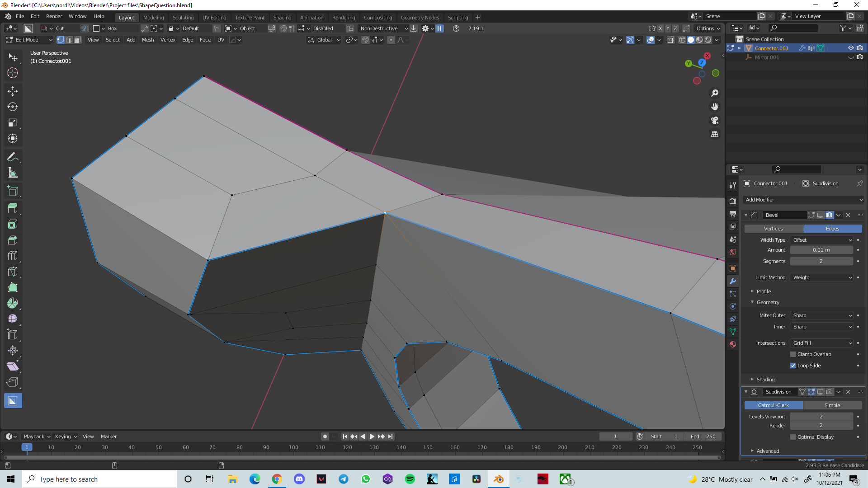Click Catmull-Clark subdivision button

tap(774, 405)
